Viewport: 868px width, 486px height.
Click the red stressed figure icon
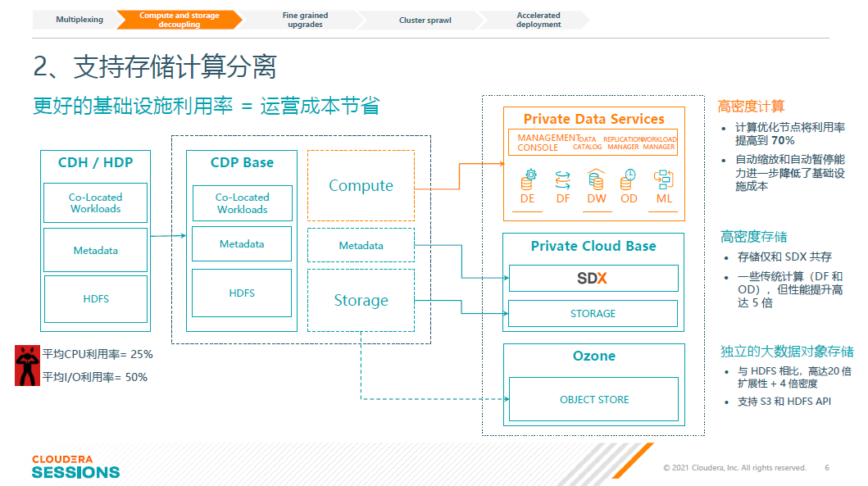[x=27, y=366]
